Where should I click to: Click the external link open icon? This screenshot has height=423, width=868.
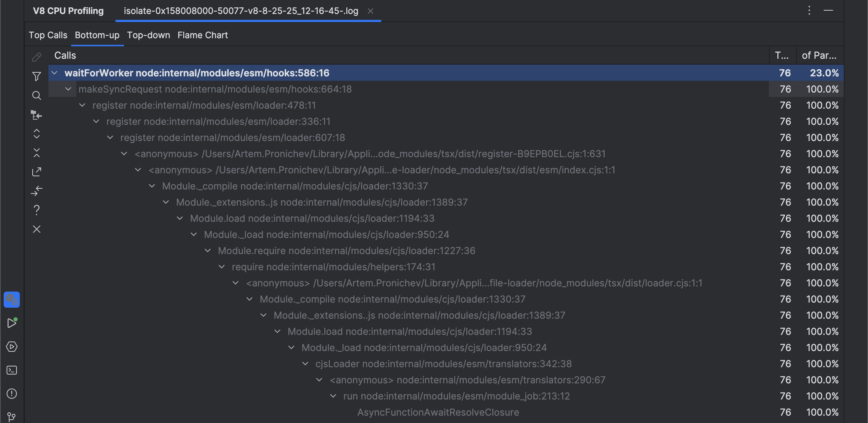click(x=37, y=171)
